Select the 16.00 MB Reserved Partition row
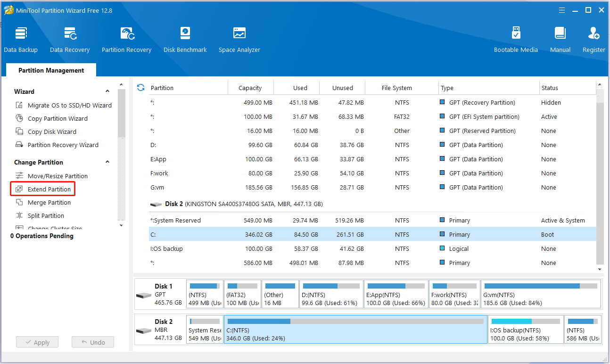Image resolution: width=610 pixels, height=364 pixels. [x=372, y=131]
